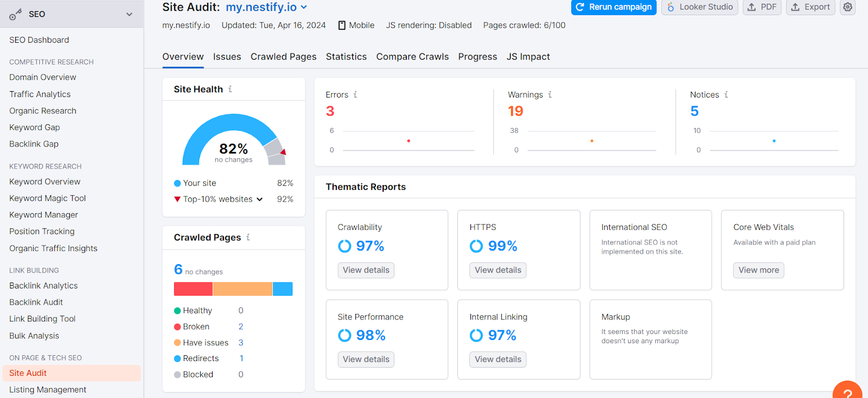Open Traffic Analytics in sidebar
The height and width of the screenshot is (398, 868).
click(x=40, y=94)
